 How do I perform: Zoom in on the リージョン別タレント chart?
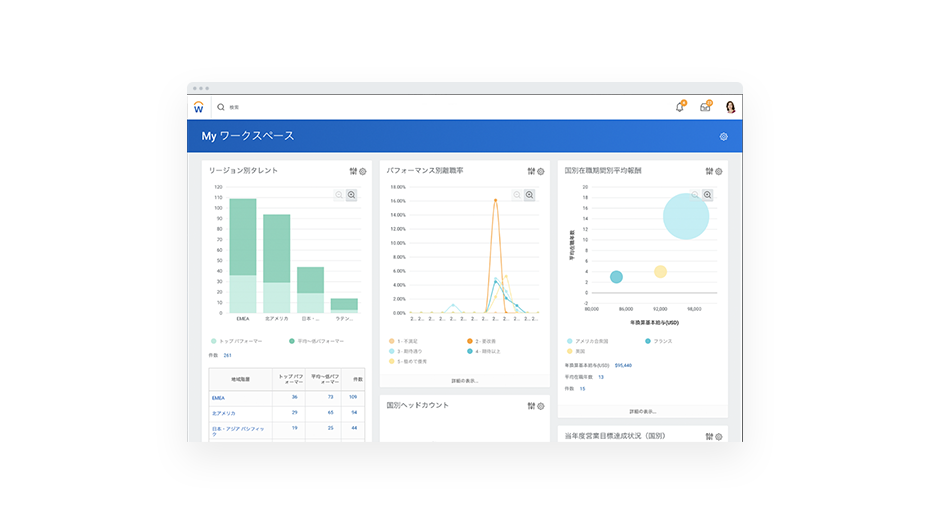351,195
